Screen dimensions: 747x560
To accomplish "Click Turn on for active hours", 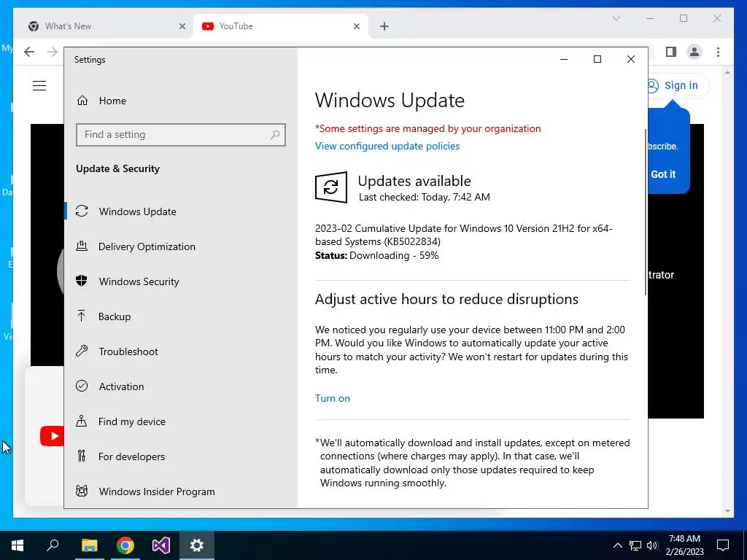I will 333,398.
